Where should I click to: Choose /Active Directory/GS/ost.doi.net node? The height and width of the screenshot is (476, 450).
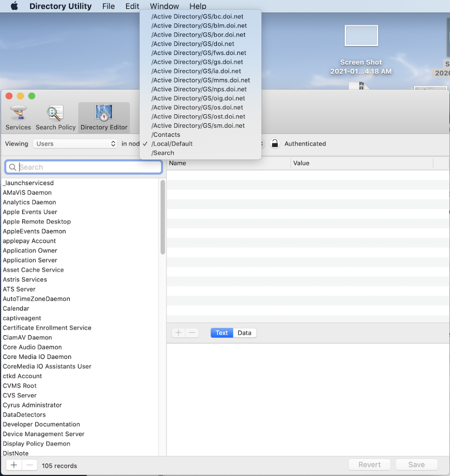tap(201, 117)
